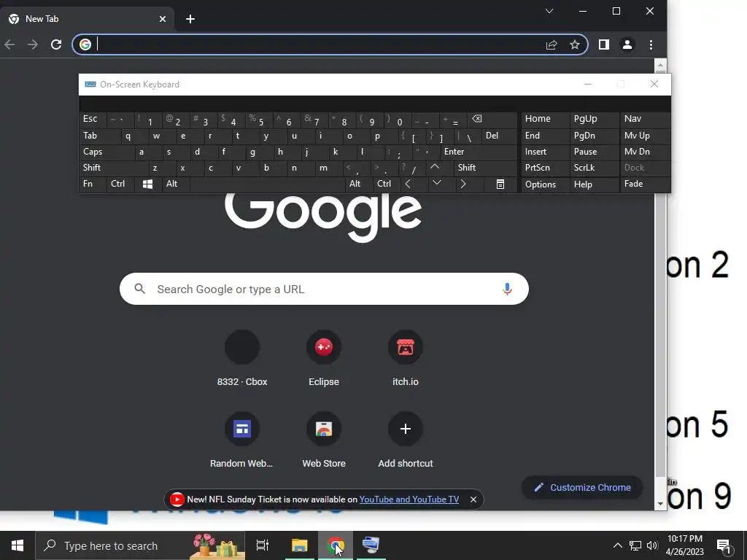Click the up arrow key on On-Screen Keyboard
This screenshot has width=747, height=560.
(x=435, y=167)
